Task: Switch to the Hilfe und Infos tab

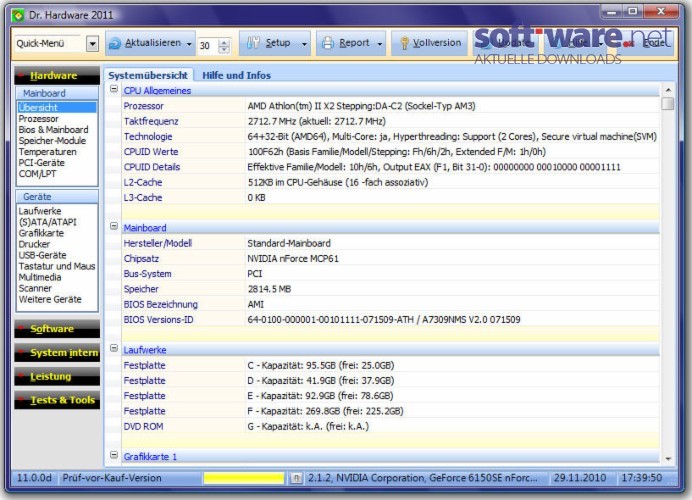Action: 236,75
